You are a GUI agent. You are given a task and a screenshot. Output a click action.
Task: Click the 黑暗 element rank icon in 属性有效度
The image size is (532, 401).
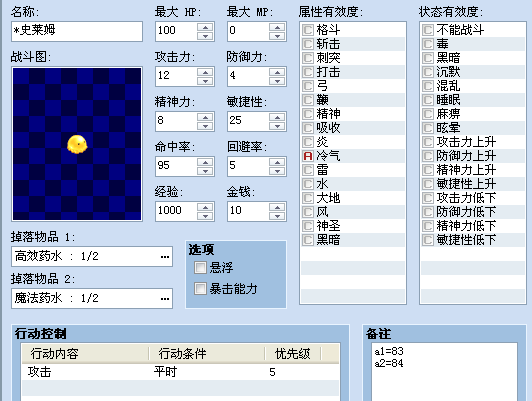308,240
